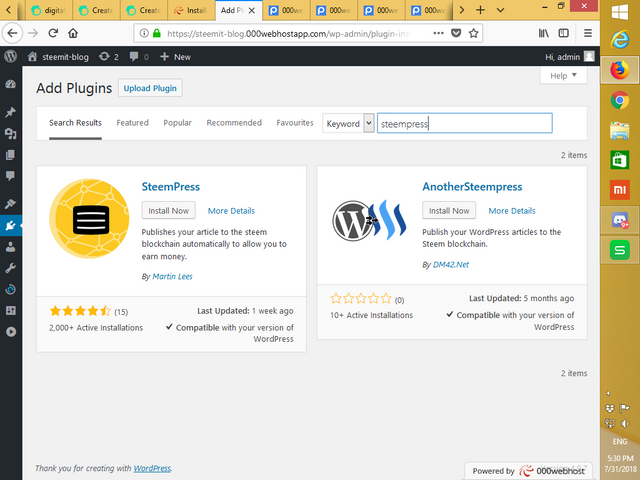640x480 pixels.
Task: Switch to the Featured plugins tab
Action: tap(132, 123)
